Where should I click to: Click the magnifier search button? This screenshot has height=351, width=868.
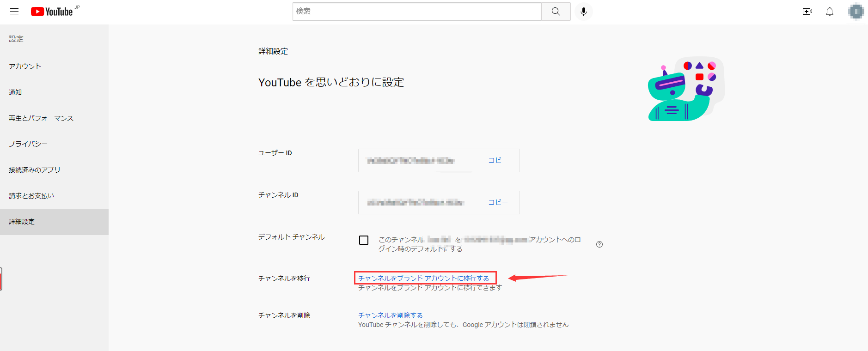[x=556, y=12]
